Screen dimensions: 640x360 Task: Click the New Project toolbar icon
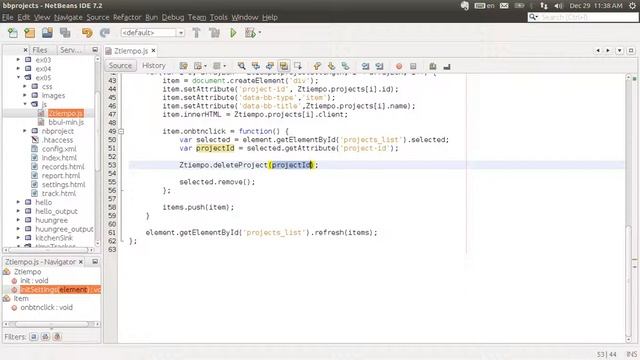[x=29, y=33]
